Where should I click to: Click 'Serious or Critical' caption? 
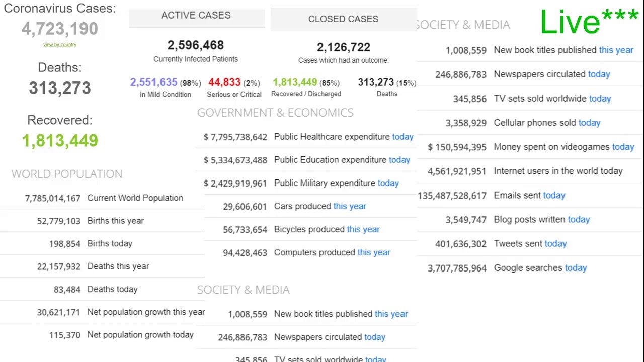pyautogui.click(x=234, y=94)
